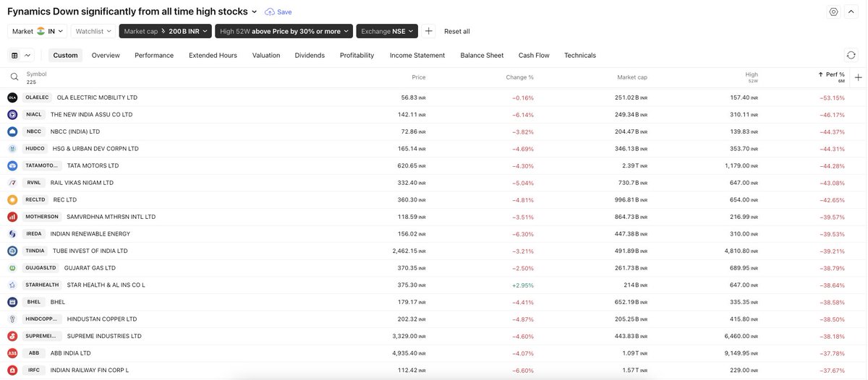Switch to the Overview tab
Image resolution: width=868 pixels, height=380 pixels.
pos(106,55)
